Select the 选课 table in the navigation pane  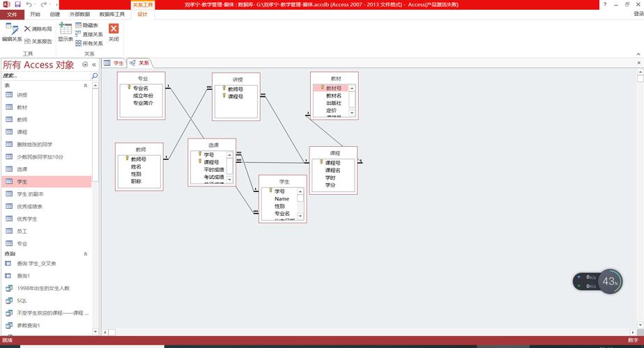pyautogui.click(x=22, y=169)
